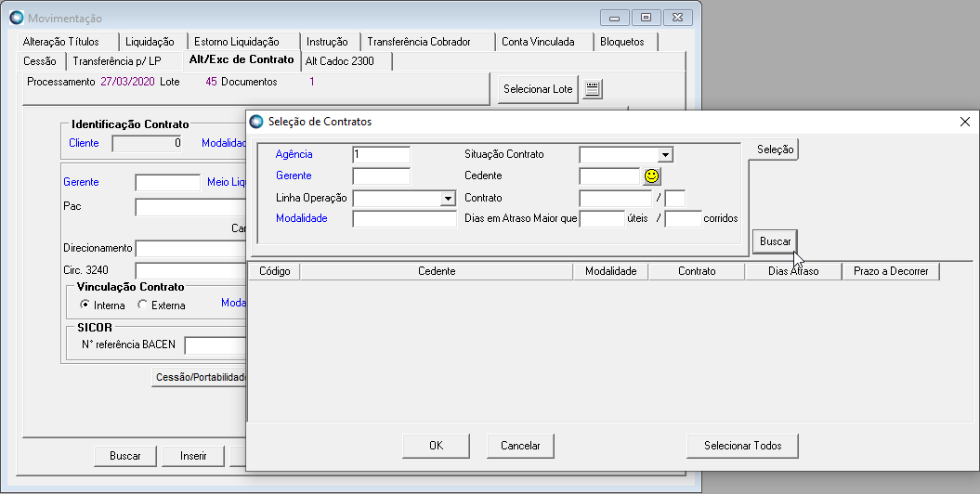Image resolution: width=980 pixels, height=494 pixels.
Task: Click Buscar in the Movimentação window
Action: click(125, 456)
